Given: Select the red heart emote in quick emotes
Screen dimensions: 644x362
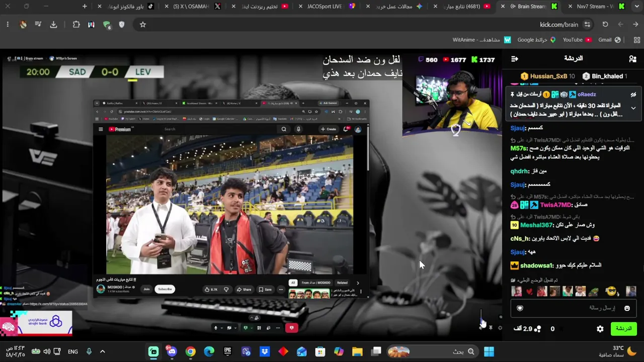Looking at the screenshot, I should pos(529,292).
